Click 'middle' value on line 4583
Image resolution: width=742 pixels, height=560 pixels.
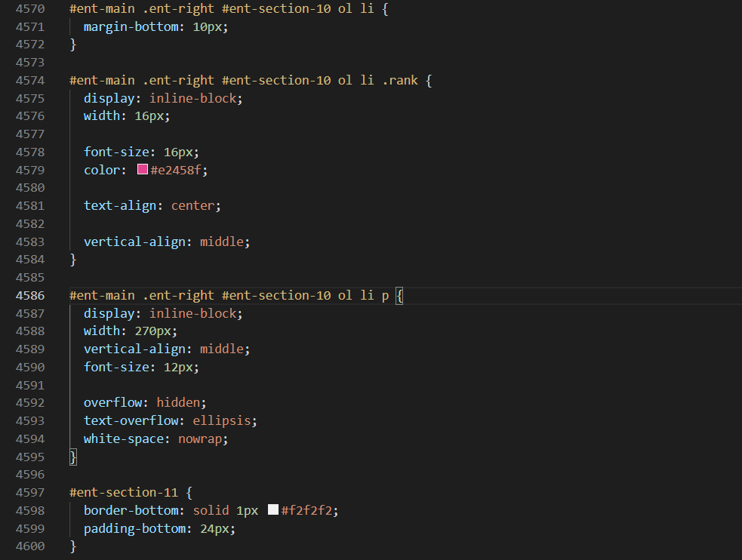[222, 242]
